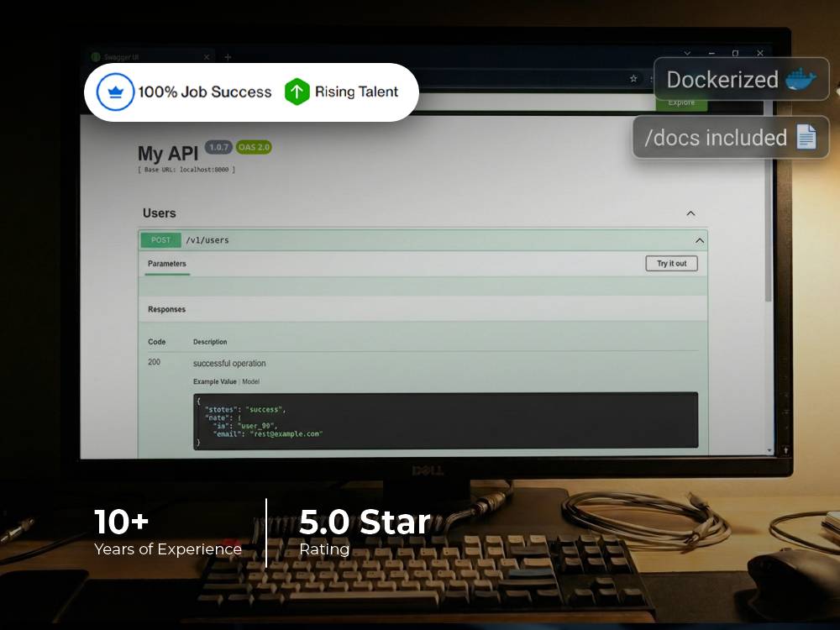Click the JSON example code block
Screen dimensions: 840x630
[445, 421]
